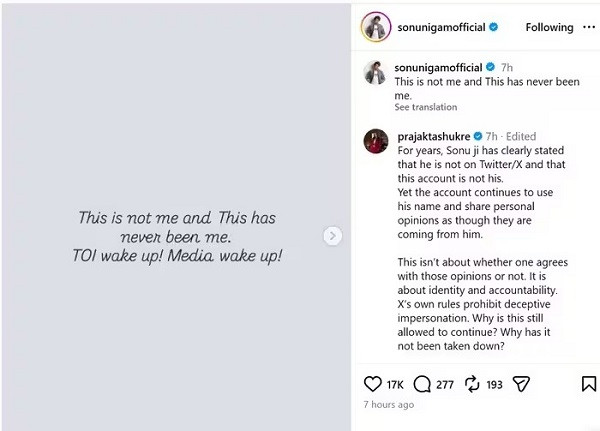Share the post via the paper plane icon
Viewport: 600px width, 431px height.
click(521, 384)
